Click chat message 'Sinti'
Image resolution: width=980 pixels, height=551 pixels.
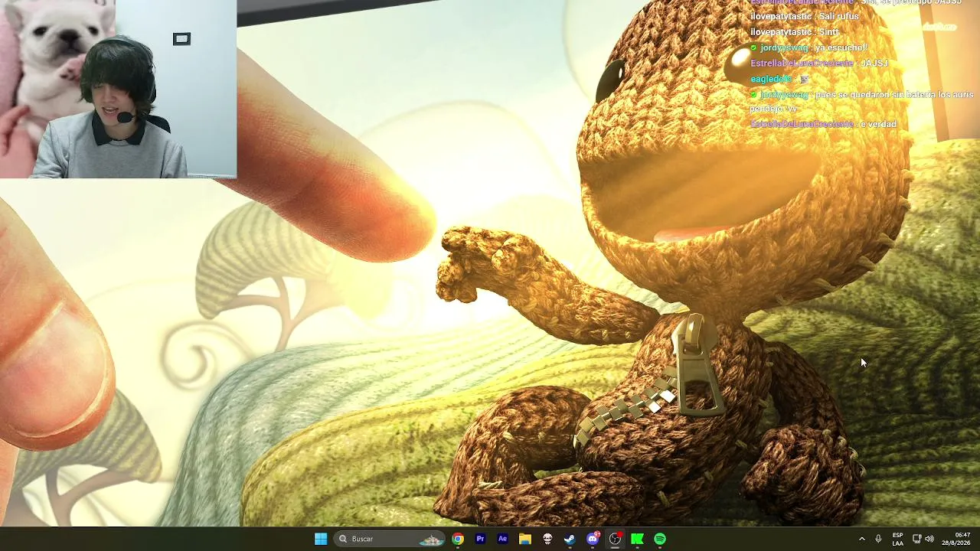pyautogui.click(x=828, y=32)
